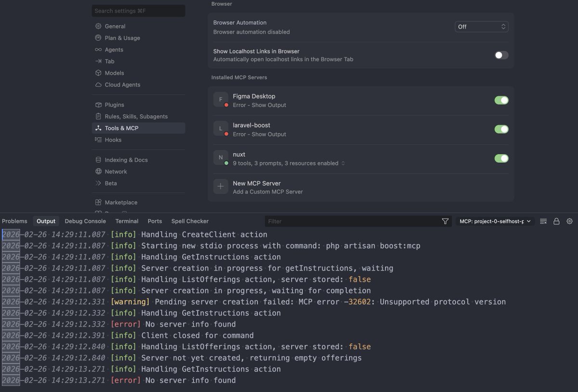
Task: Switch to the Problems tab
Action: pos(15,221)
